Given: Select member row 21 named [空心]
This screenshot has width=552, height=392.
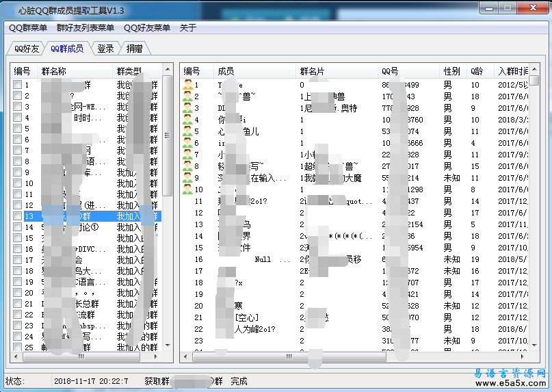Looking at the screenshot, I should [x=355, y=317].
